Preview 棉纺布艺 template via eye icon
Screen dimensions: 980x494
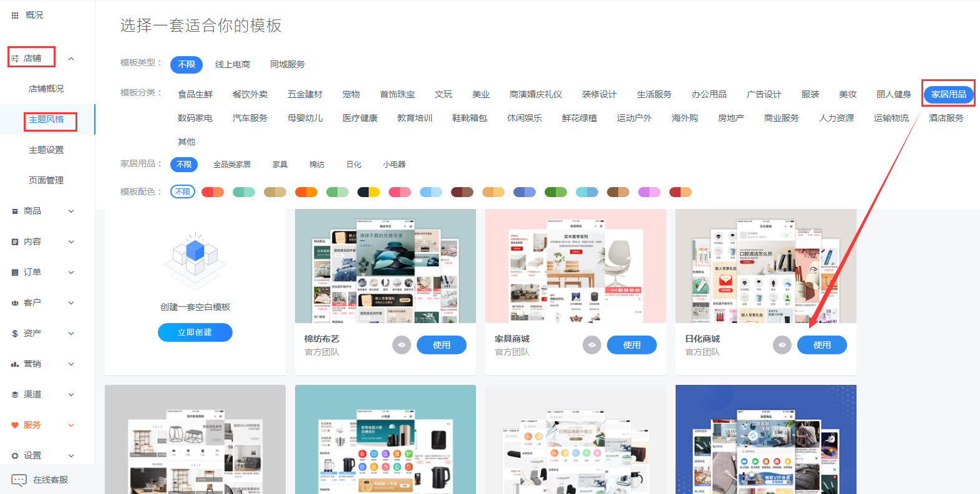pyautogui.click(x=402, y=345)
